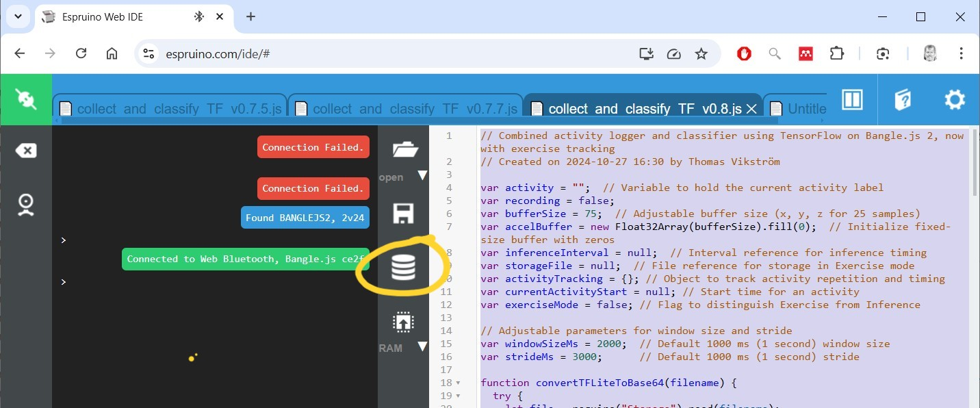Switch to the Untitled file tab
This screenshot has width=980, height=408.
click(797, 108)
